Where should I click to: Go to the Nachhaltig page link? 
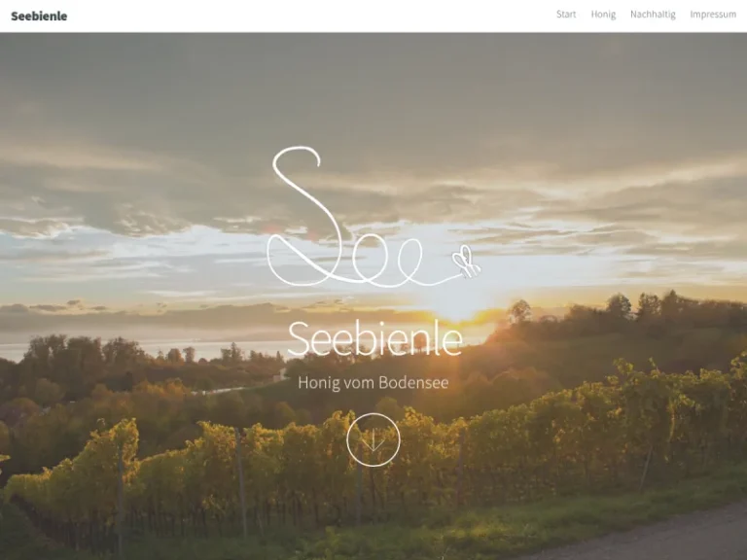tap(653, 15)
